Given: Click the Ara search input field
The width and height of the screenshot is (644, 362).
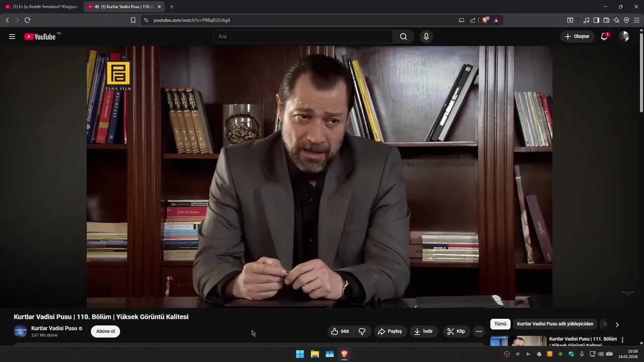Looking at the screenshot, I should (x=303, y=36).
